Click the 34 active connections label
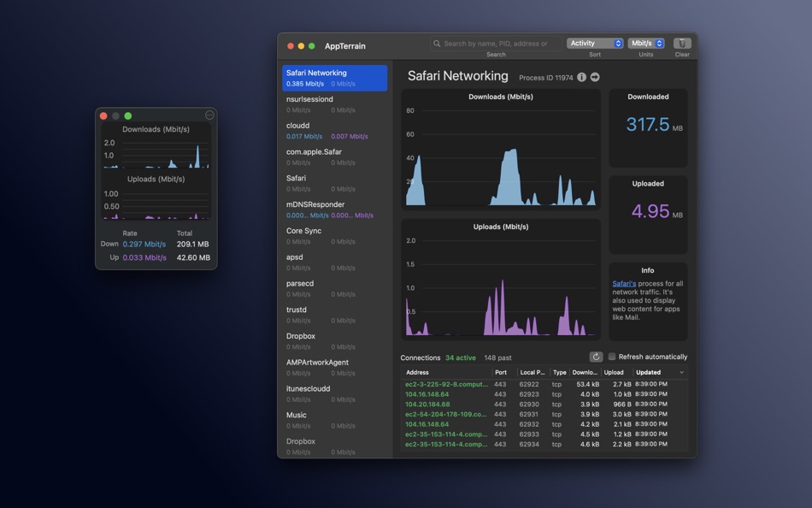Image resolution: width=812 pixels, height=508 pixels. pos(461,357)
